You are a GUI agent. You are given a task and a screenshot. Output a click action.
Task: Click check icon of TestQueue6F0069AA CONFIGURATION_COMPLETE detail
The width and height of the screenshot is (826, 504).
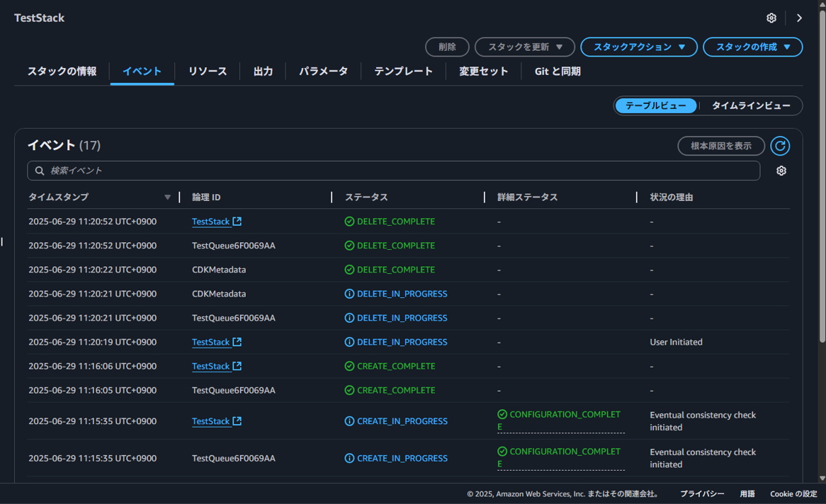[x=502, y=452]
